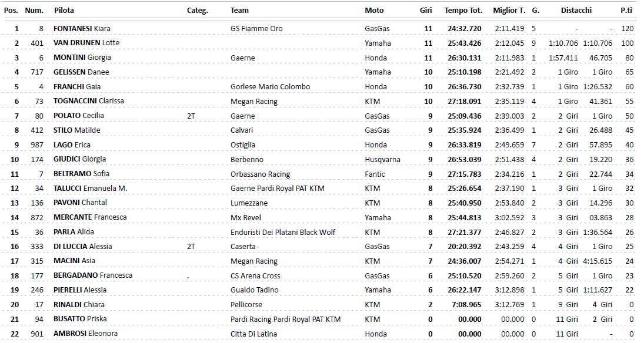Click the Miglior T. column header
644x343 pixels.
(509, 10)
